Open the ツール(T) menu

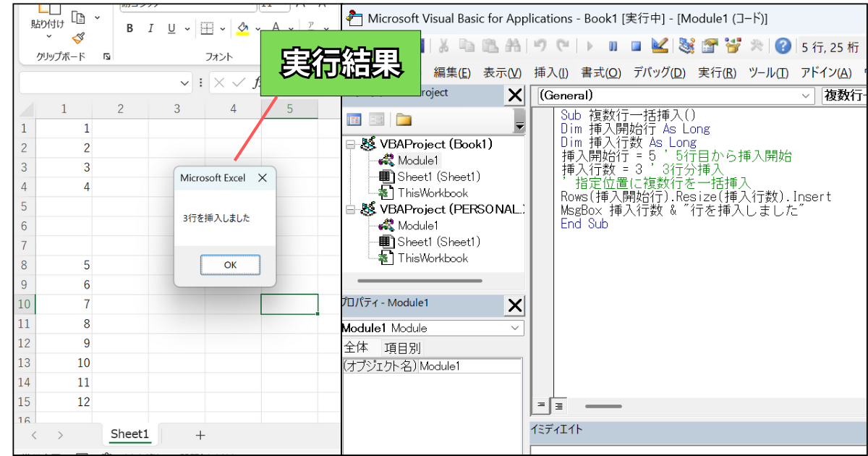(768, 72)
